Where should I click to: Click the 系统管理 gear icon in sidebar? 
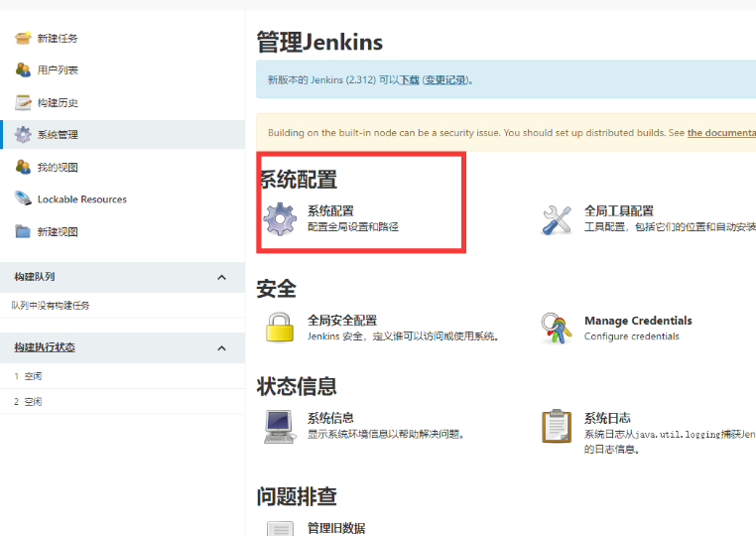23,135
